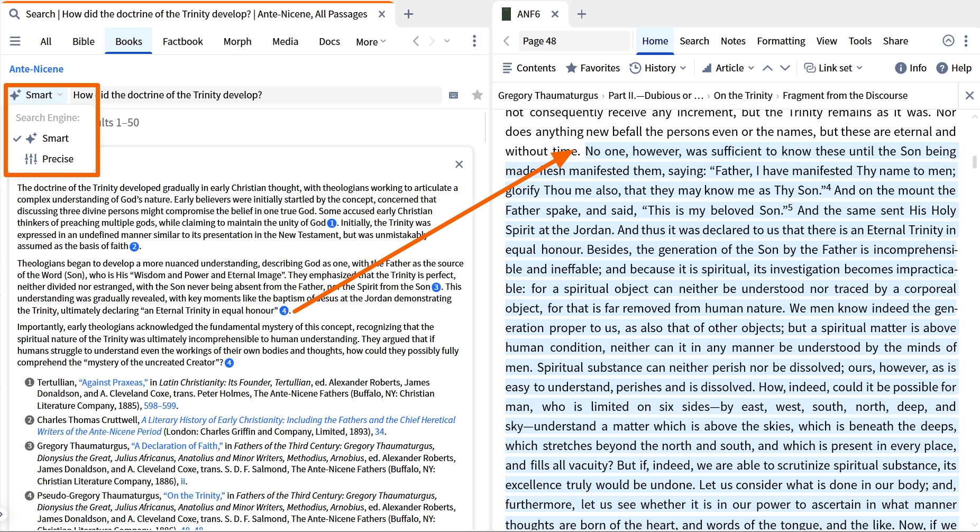The width and height of the screenshot is (980, 532).
Task: Close the breadcrumb locator bar
Action: [x=969, y=95]
